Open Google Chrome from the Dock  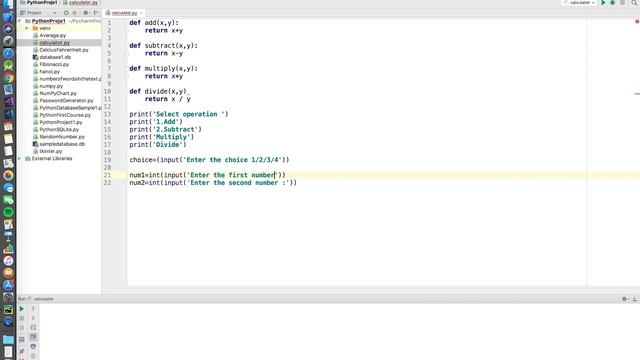tap(8, 78)
